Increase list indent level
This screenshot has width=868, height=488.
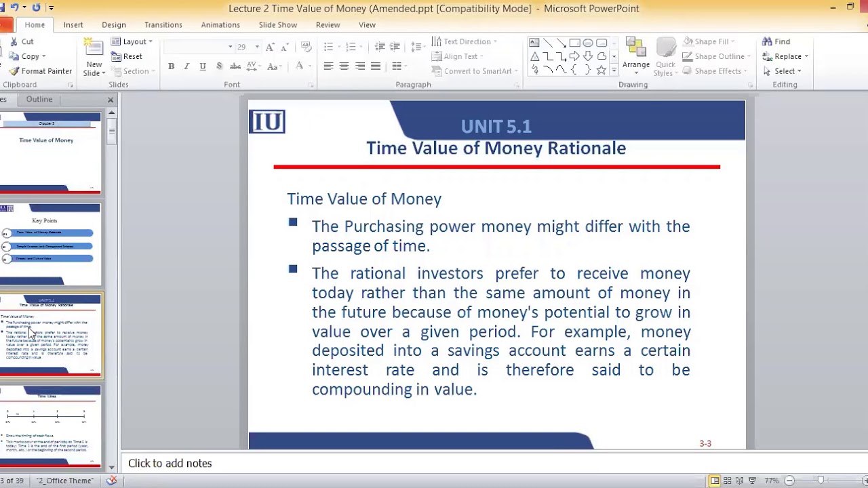[395, 47]
